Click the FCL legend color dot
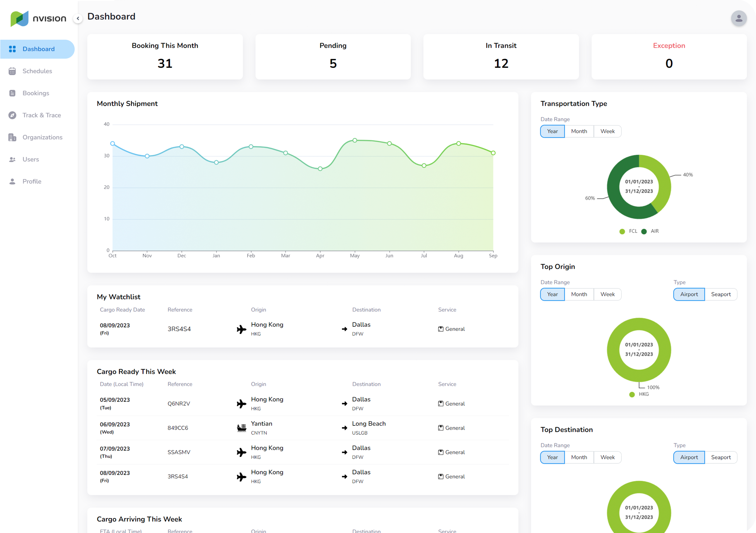 pyautogui.click(x=622, y=231)
